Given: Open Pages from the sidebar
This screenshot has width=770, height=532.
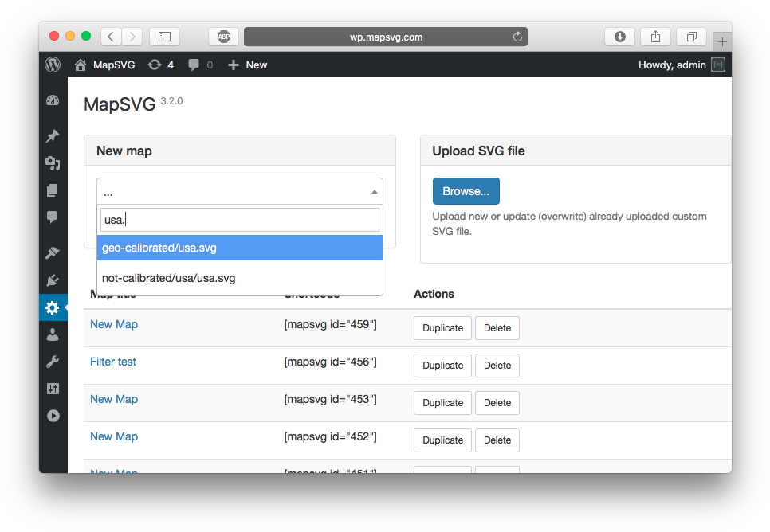Looking at the screenshot, I should (x=53, y=190).
